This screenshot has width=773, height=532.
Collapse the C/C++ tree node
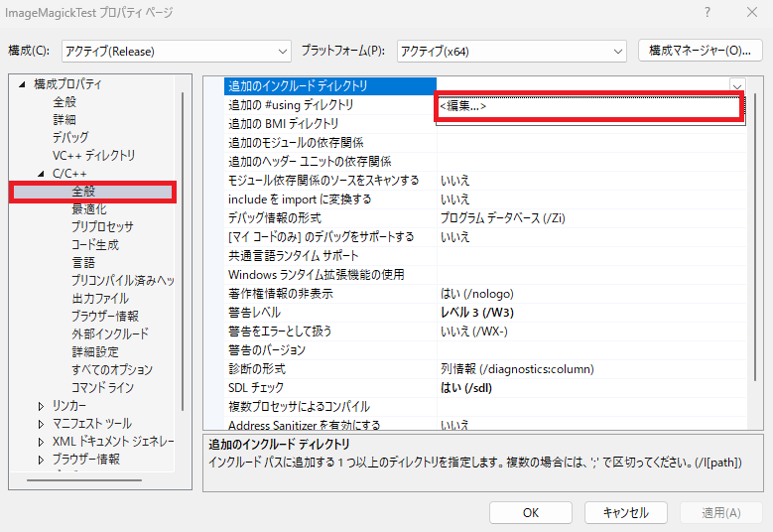[x=41, y=174]
